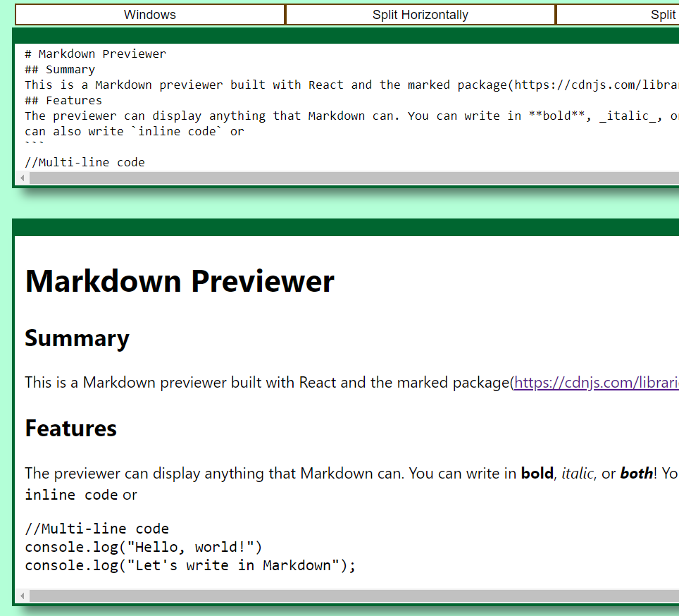
Task: Click 'console.log("Hello, world!")' in preview
Action: pos(143,548)
